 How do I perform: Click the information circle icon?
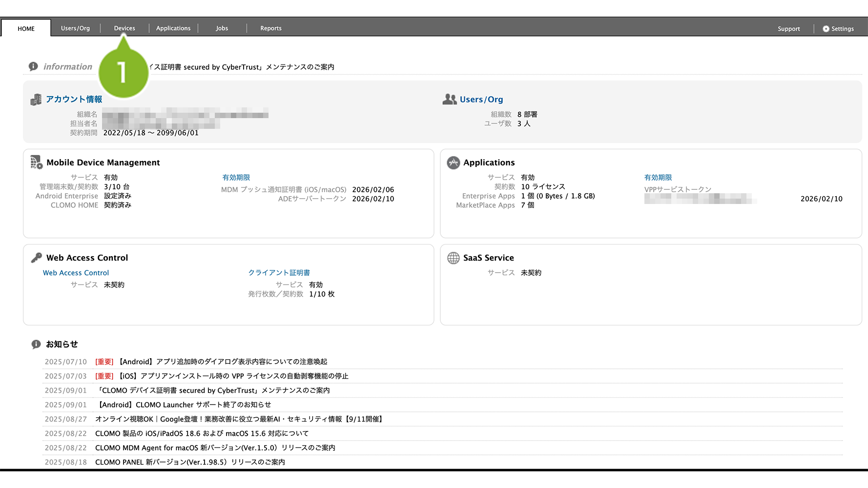pyautogui.click(x=33, y=66)
